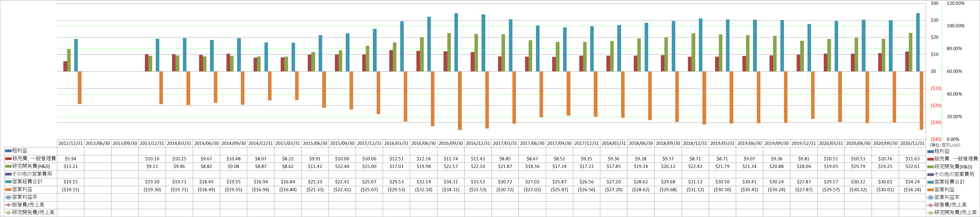Select the orange 営業利益 bar for 2016/09/30

459,101
